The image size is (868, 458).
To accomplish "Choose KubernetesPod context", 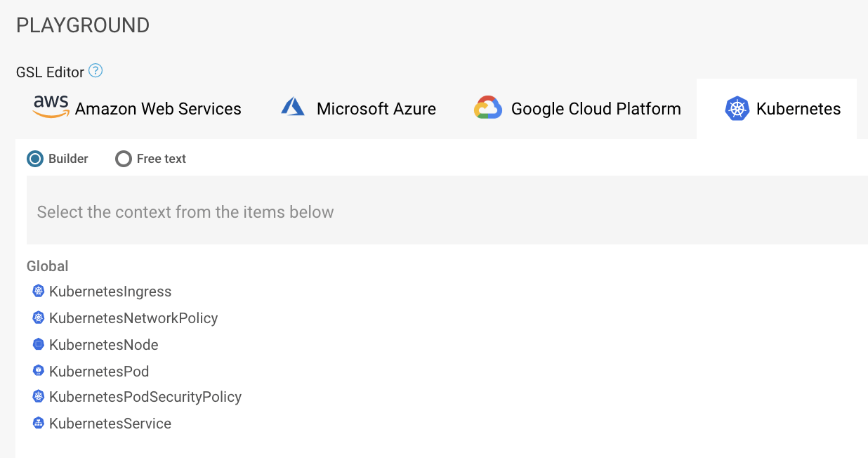I will (x=99, y=371).
